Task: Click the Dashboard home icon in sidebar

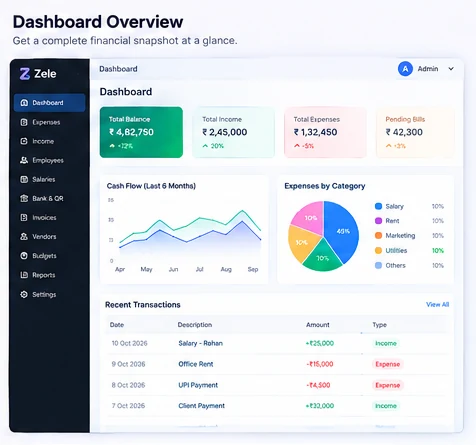Action: tap(24, 103)
